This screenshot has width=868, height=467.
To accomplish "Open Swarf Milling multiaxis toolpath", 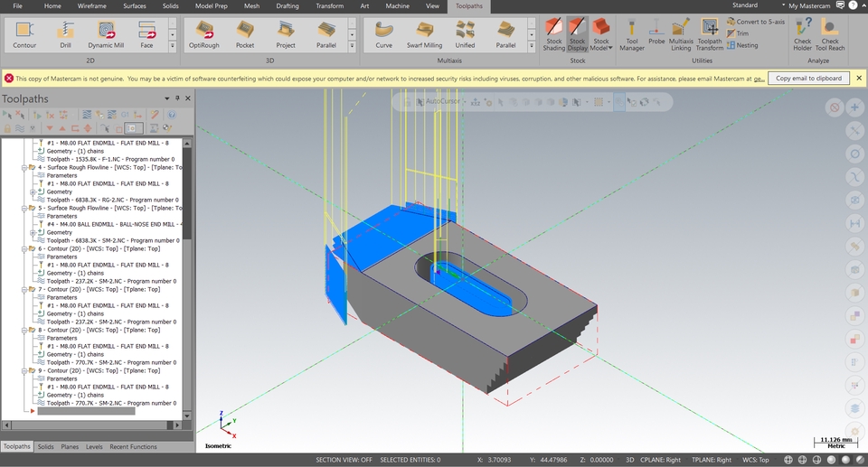I will [x=425, y=34].
